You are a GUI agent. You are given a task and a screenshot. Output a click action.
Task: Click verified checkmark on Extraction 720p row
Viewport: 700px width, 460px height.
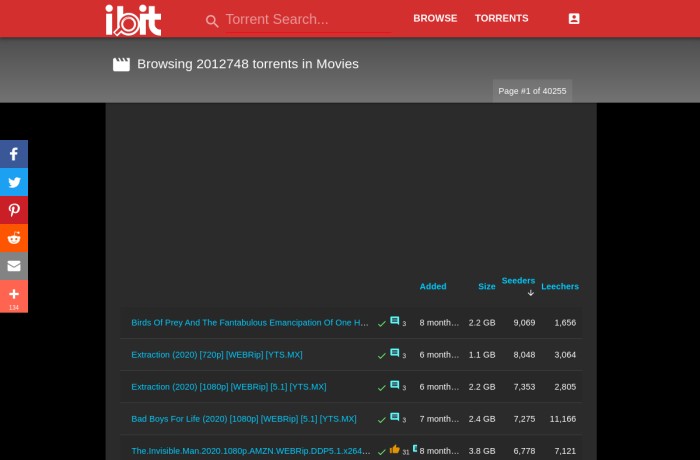[382, 356]
